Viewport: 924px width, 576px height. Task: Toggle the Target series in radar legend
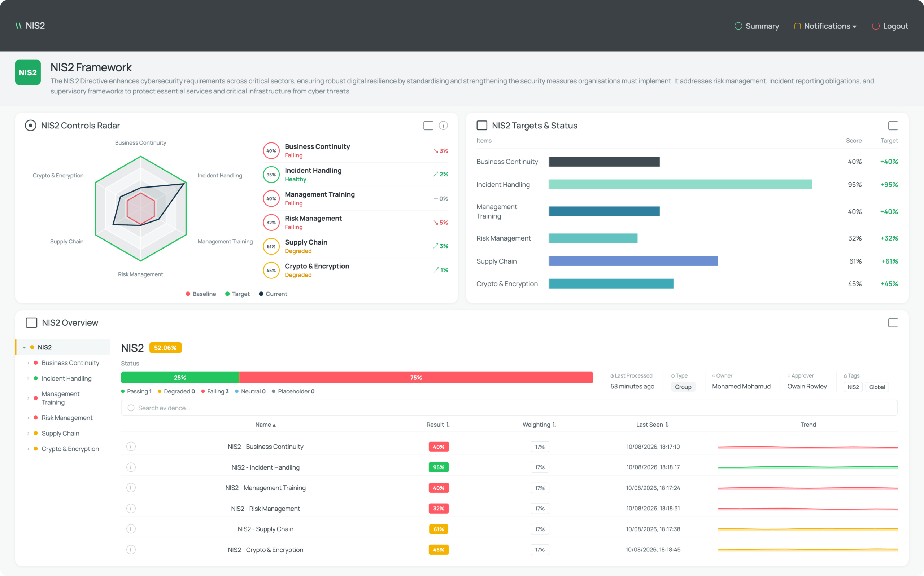[237, 294]
